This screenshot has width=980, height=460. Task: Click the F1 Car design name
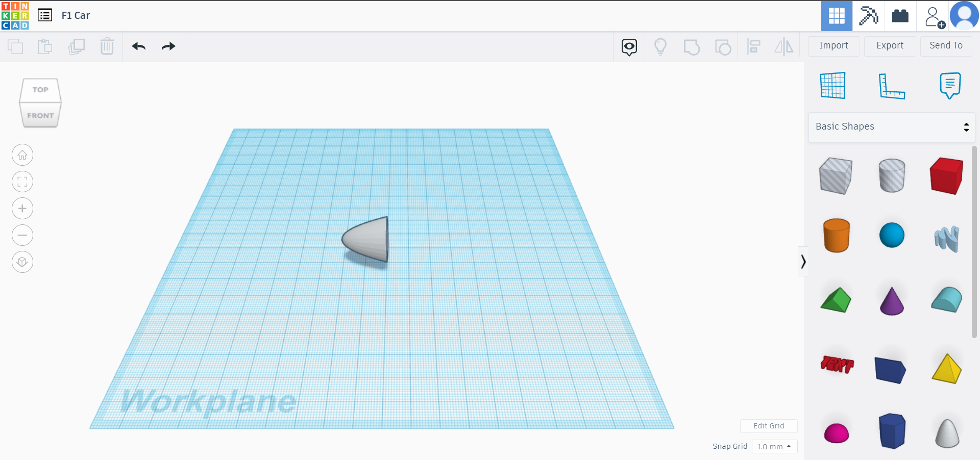click(76, 15)
